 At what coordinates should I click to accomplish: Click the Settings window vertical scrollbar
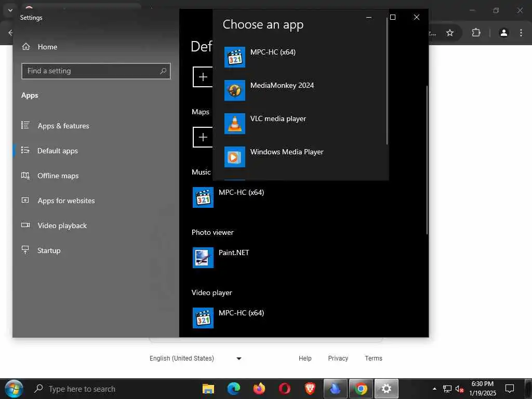(427, 159)
